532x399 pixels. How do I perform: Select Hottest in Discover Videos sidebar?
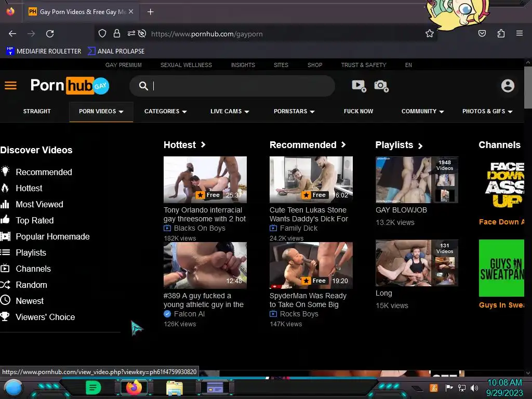[29, 188]
